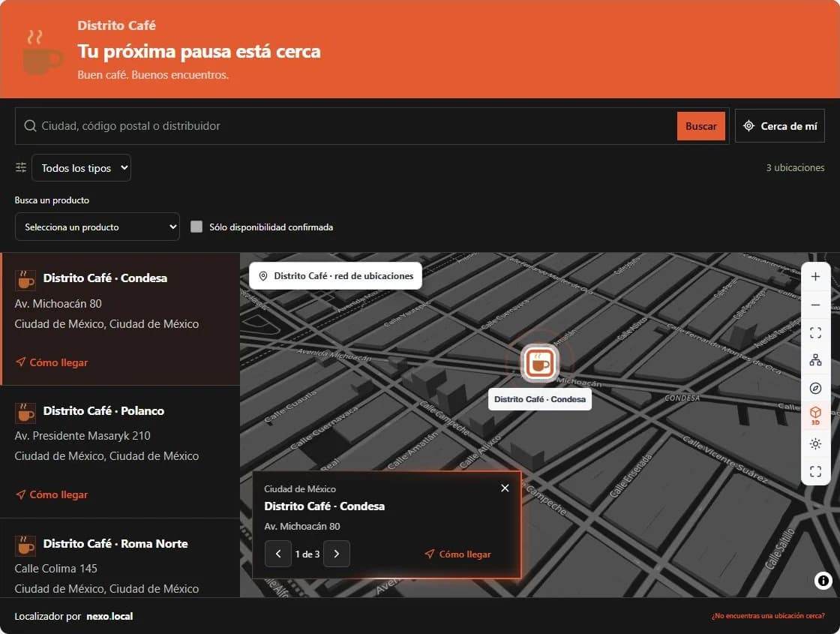Fit all locations in map view

coord(815,332)
